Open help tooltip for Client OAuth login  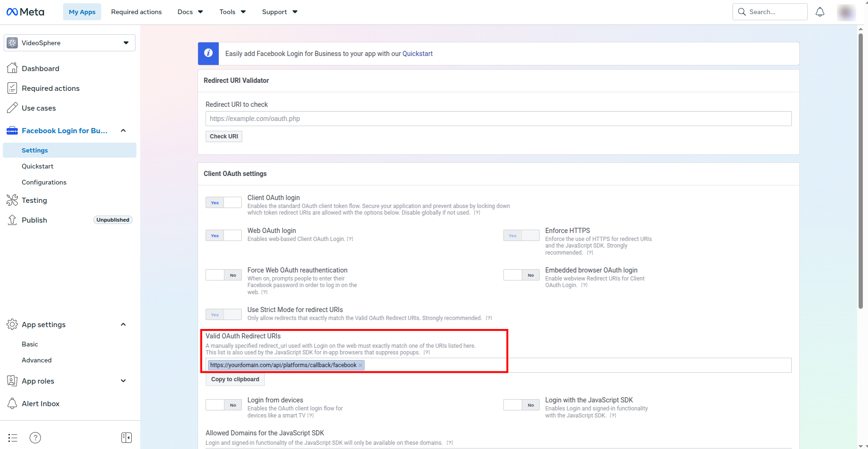click(x=477, y=213)
